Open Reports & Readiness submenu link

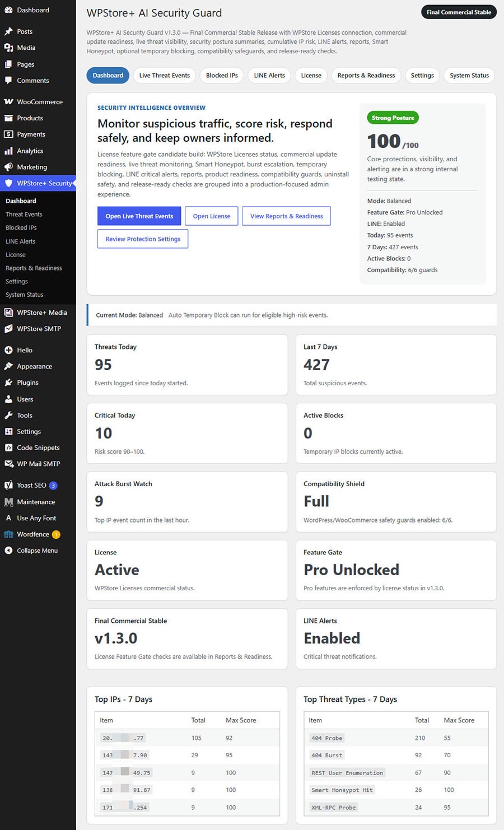[34, 268]
